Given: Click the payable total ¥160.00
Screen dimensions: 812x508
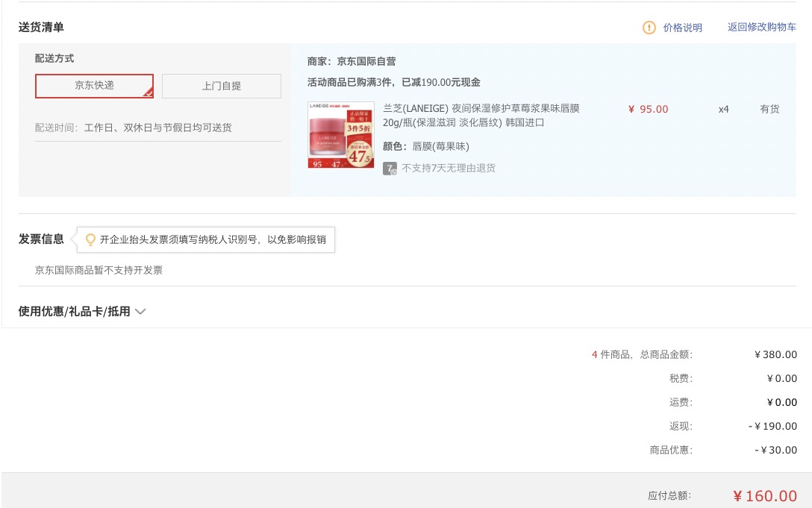Looking at the screenshot, I should [x=765, y=496].
